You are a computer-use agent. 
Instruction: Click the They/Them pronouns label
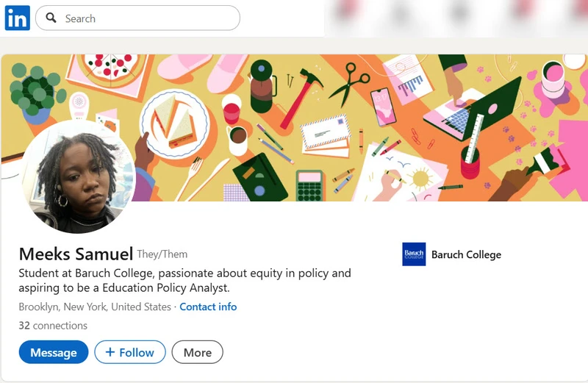(x=162, y=254)
